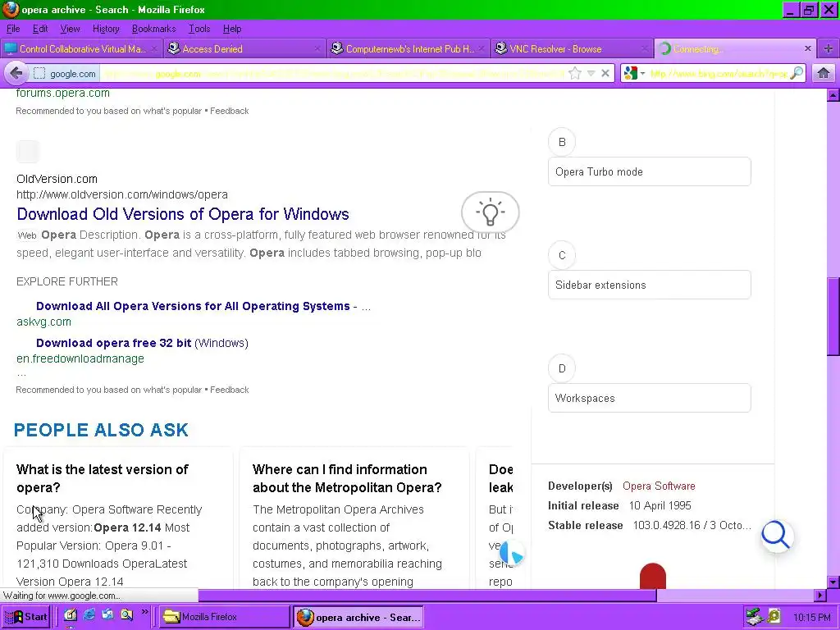This screenshot has width=840, height=630.
Task: Click the search magnifier icon in search box
Action: pyautogui.click(x=797, y=73)
